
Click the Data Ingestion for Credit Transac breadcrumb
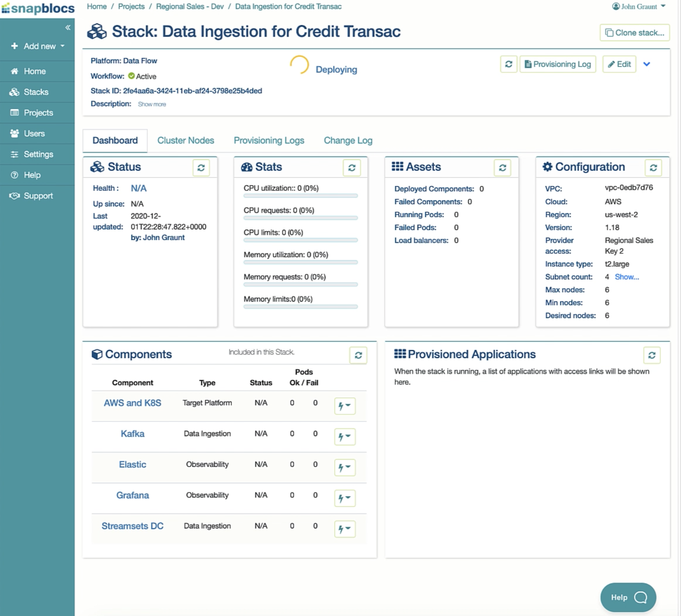click(288, 6)
